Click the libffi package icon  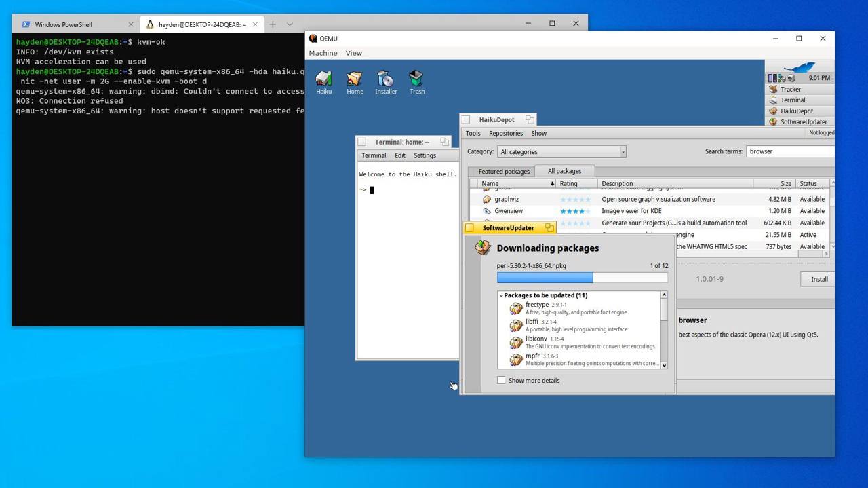(x=516, y=325)
